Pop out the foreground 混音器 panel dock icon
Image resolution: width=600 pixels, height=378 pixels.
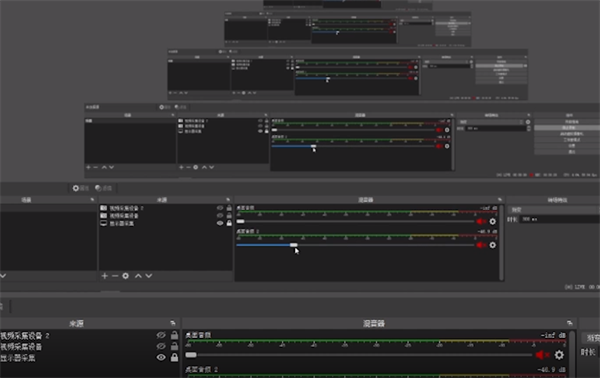(x=570, y=323)
